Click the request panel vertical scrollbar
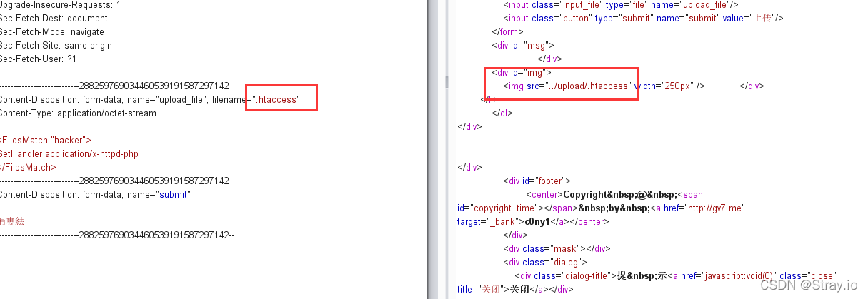Viewport: 868px width, 299px height. pos(433,149)
